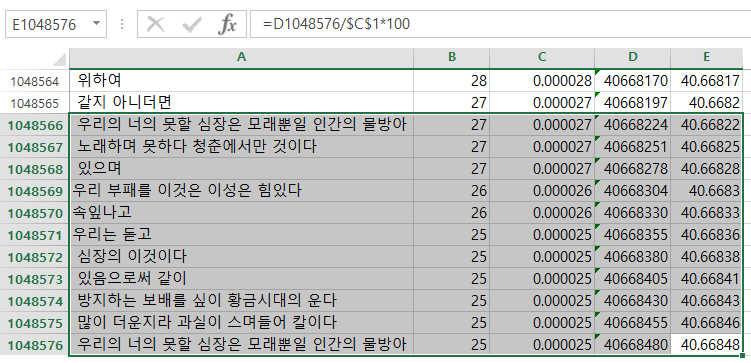
Task: Click cell containing 있음으로써 같이
Action: 241,279
